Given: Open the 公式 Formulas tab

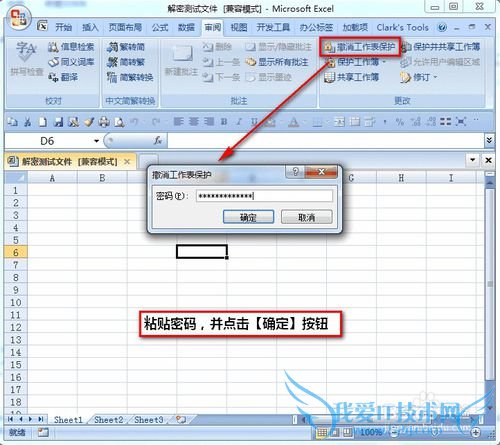Looking at the screenshot, I should pos(160,27).
